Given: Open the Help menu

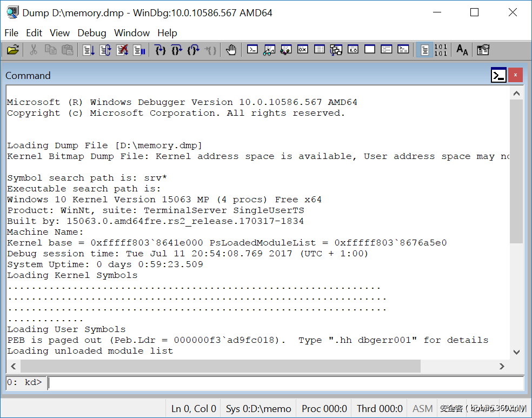Looking at the screenshot, I should (167, 33).
